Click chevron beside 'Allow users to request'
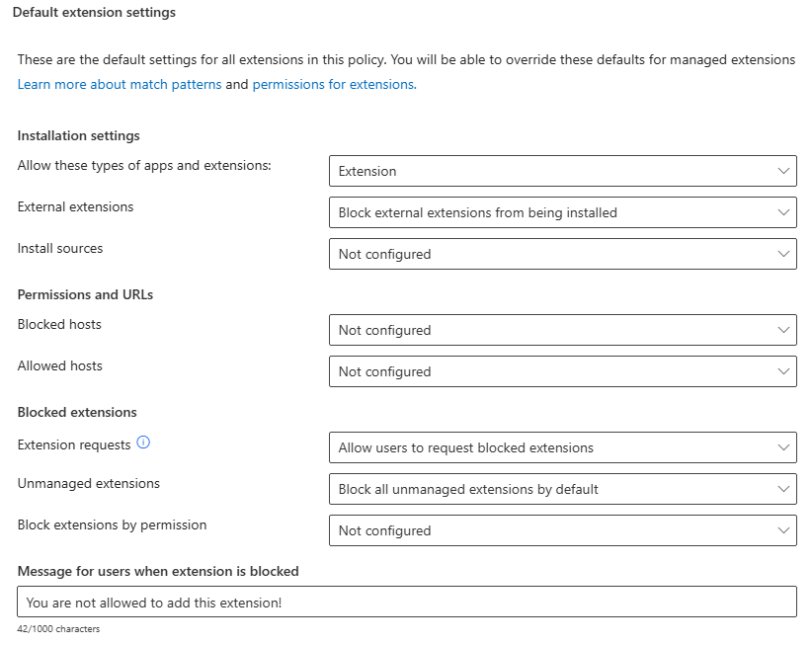The height and width of the screenshot is (645, 812). [784, 447]
